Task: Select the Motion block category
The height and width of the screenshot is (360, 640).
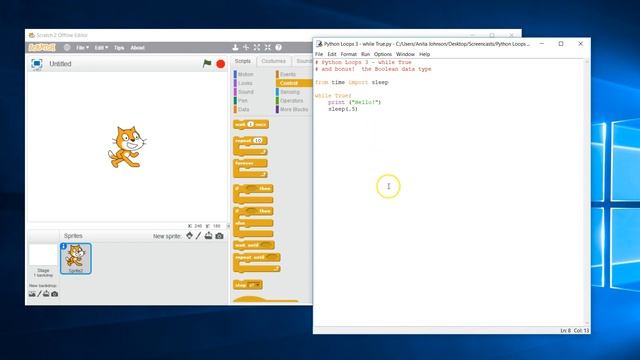Action: (245, 74)
